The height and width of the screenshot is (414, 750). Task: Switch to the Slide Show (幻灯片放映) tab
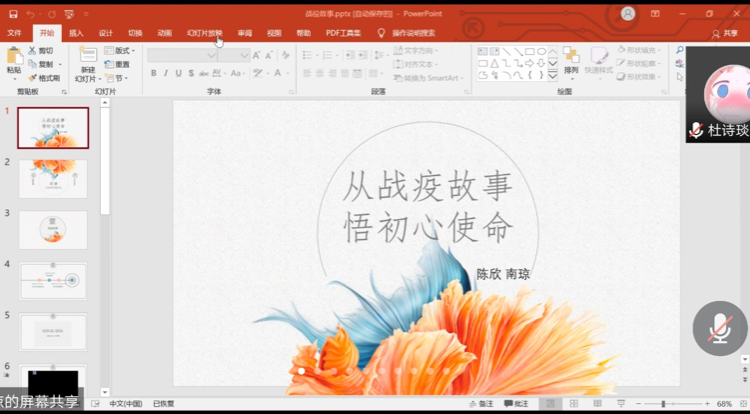204,33
